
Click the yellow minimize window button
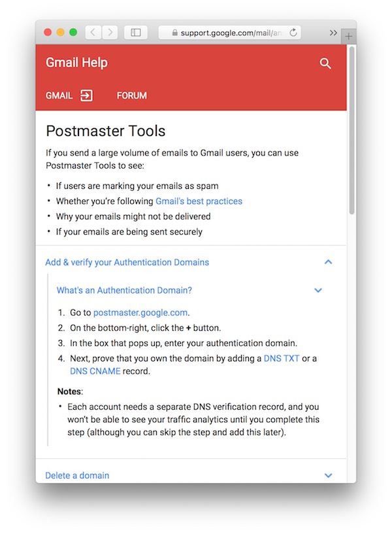pyautogui.click(x=60, y=32)
